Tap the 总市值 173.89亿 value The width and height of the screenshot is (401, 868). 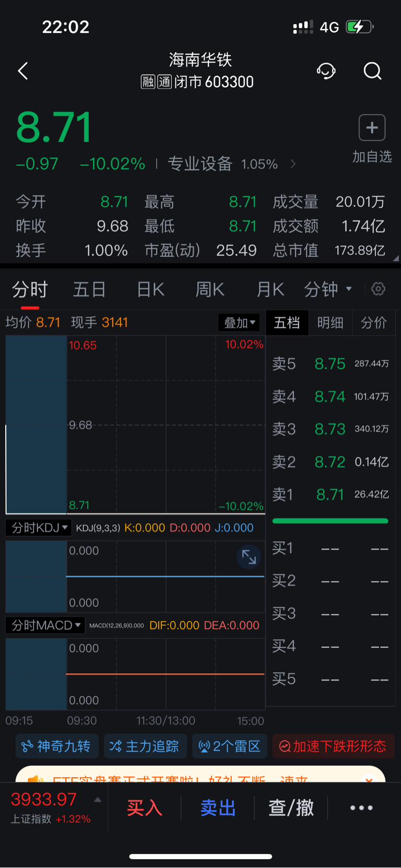pyautogui.click(x=360, y=251)
